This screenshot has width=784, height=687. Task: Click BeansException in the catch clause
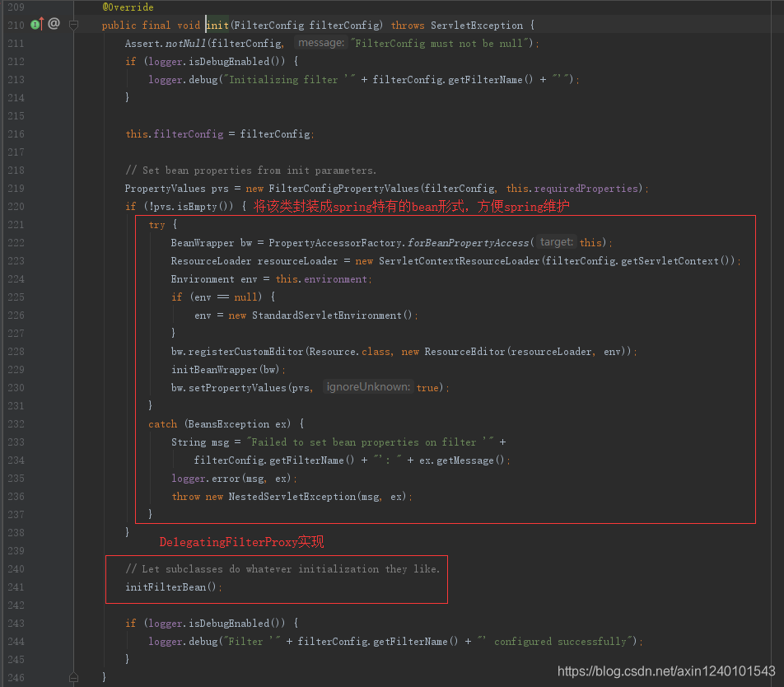(x=229, y=424)
